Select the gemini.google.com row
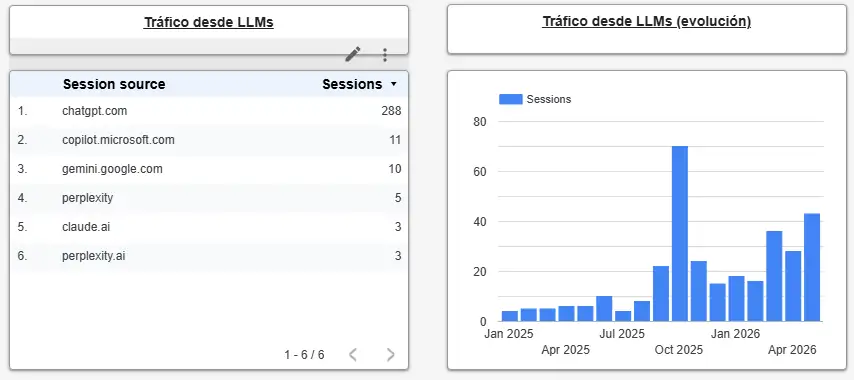Screen dimensions: 854x380 pyautogui.click(x=209, y=169)
